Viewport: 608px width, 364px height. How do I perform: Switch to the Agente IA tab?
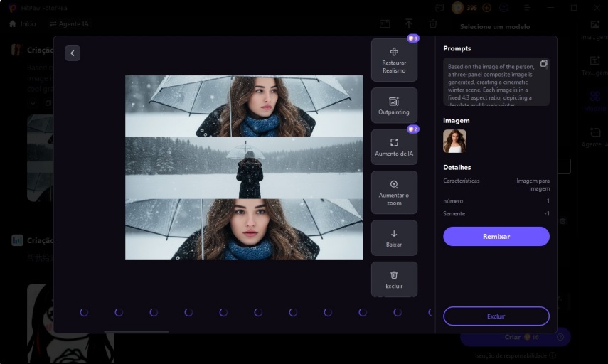[69, 24]
